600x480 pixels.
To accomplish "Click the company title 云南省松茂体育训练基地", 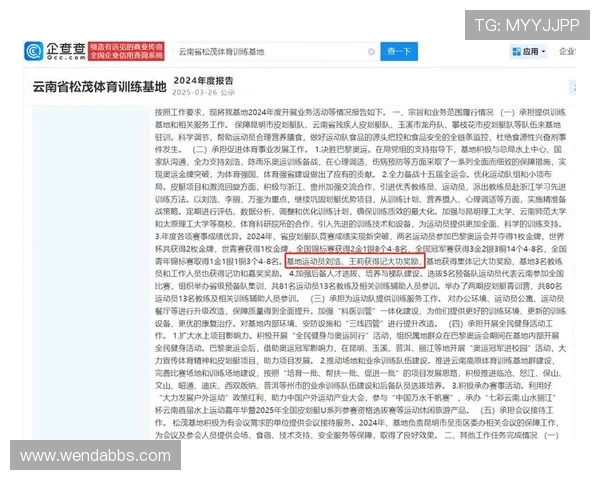I will pos(99,87).
